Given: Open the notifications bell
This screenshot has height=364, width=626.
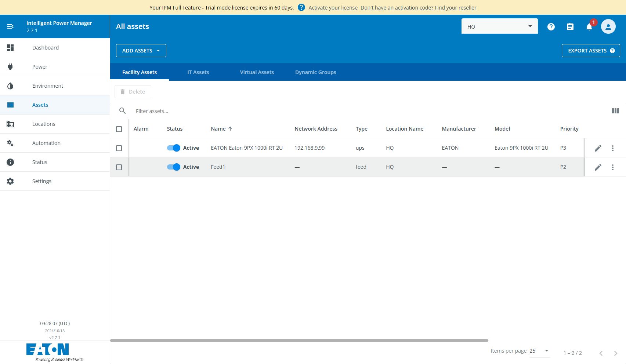Looking at the screenshot, I should coord(589,27).
